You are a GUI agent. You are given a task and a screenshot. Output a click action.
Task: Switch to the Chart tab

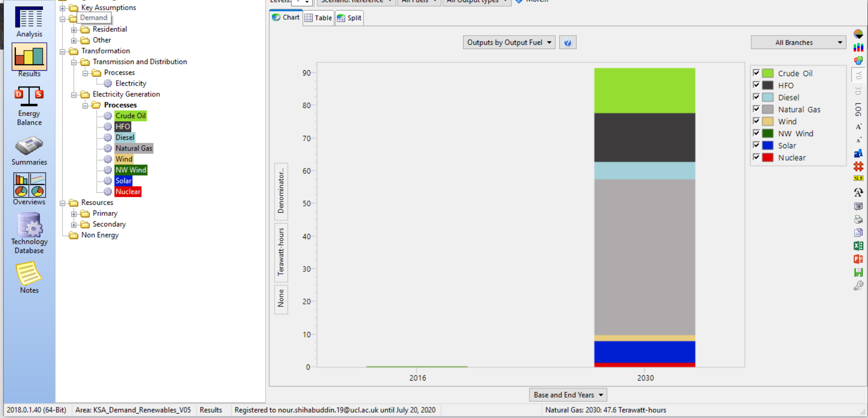[x=286, y=17]
